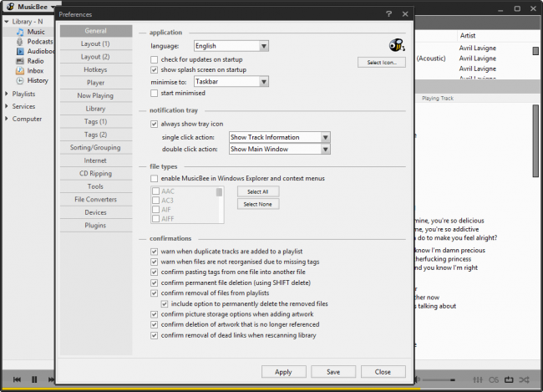Toggle warn when files are not reorganised
The width and height of the screenshot is (543, 392).
[154, 262]
